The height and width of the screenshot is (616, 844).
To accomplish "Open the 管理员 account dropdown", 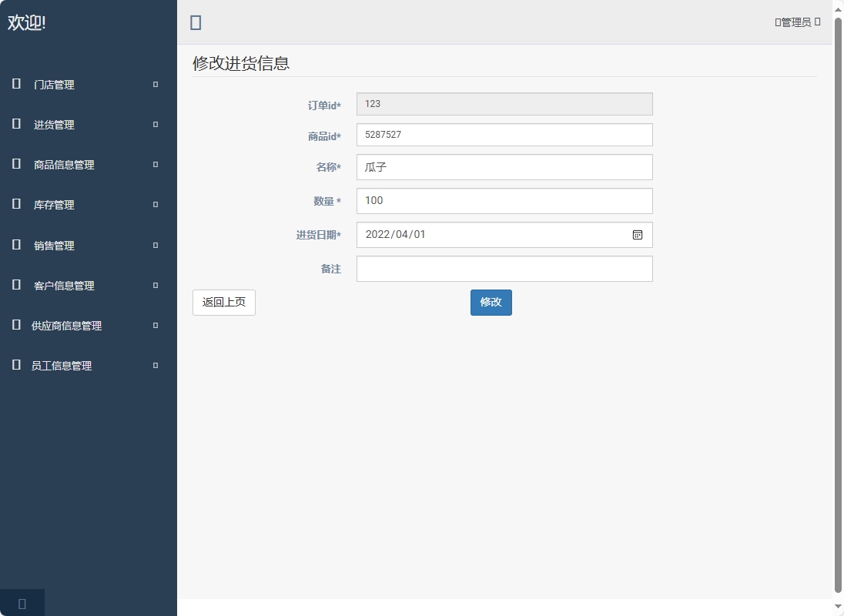I will click(x=797, y=22).
